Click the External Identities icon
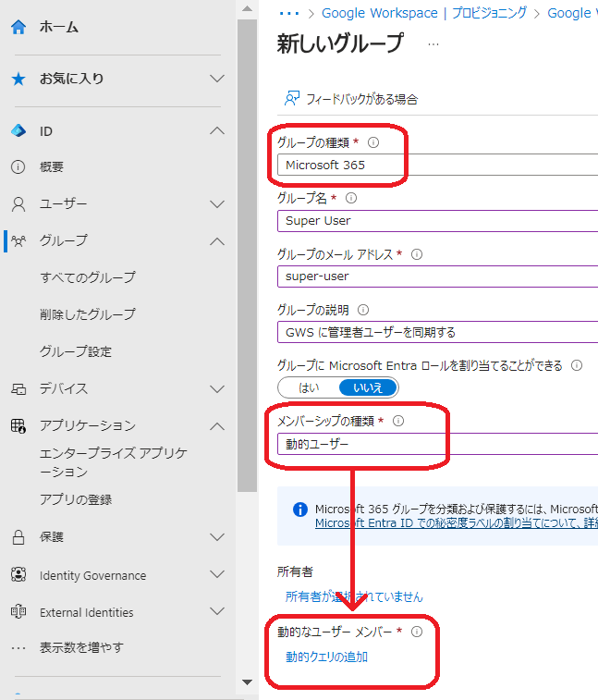 coord(18,611)
